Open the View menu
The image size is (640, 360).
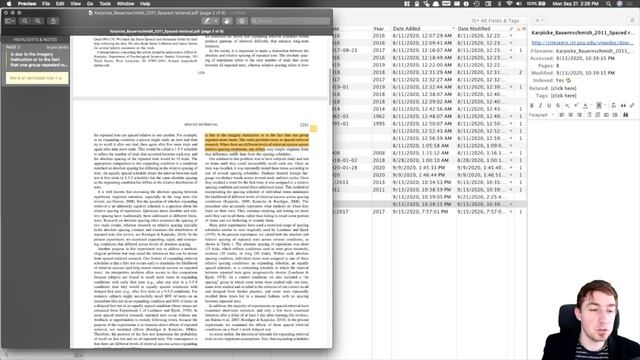tap(76, 4)
